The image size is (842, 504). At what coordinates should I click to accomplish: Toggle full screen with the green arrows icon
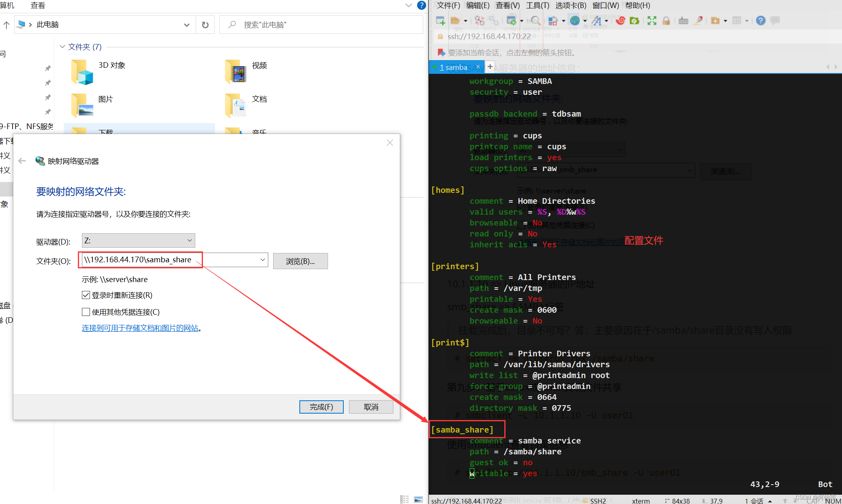(652, 21)
